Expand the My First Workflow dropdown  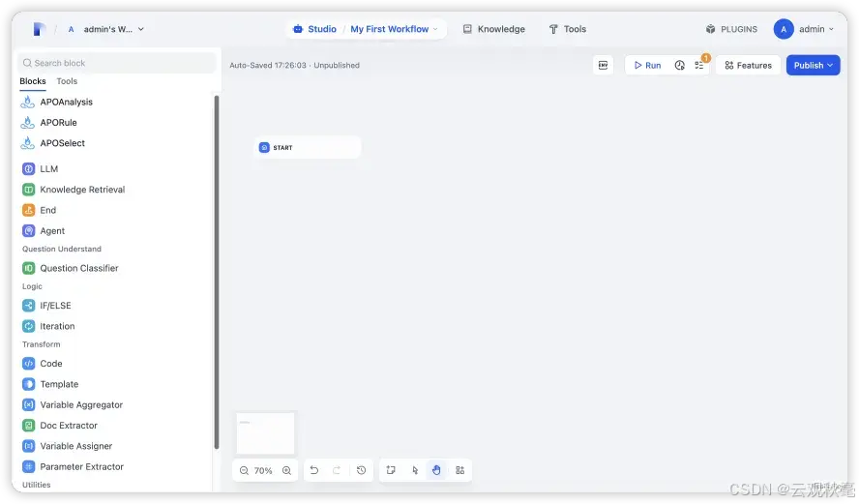pos(395,29)
